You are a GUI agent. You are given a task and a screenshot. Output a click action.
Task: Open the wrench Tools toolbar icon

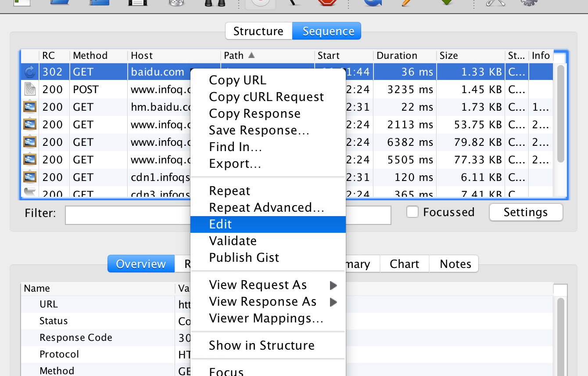[x=495, y=2]
